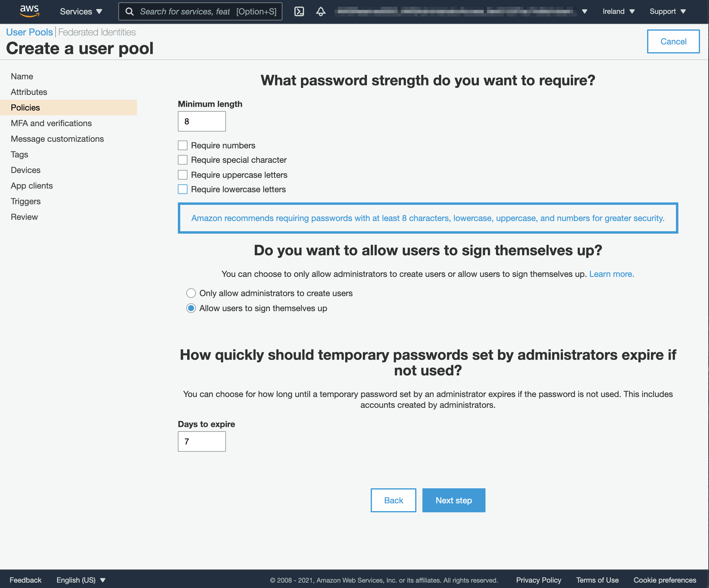Click the Back button

[x=393, y=500]
